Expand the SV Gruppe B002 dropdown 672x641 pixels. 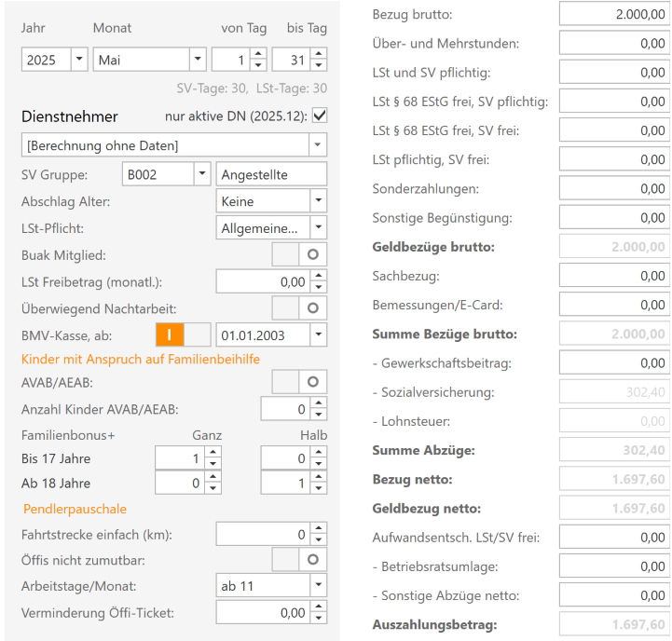pyautogui.click(x=201, y=174)
